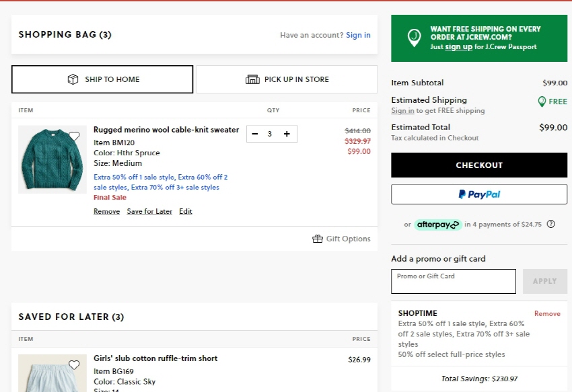Screen dimensions: 572x392
Task: Click the Item BG169 text
Action: (114, 371)
